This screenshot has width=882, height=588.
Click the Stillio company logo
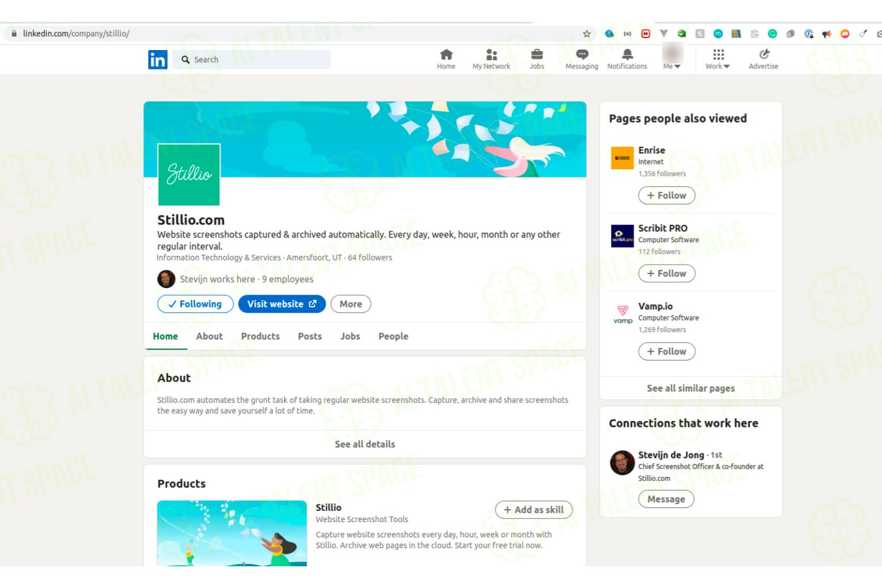point(189,175)
